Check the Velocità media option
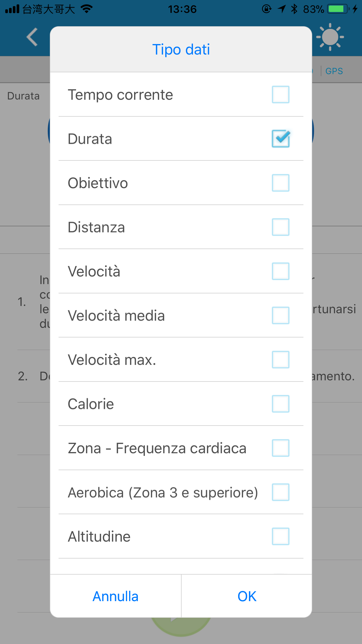This screenshot has width=362, height=644. click(280, 315)
